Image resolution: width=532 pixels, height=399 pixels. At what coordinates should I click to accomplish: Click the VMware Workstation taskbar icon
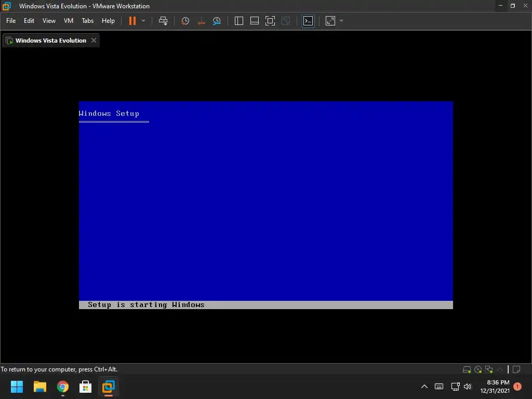click(109, 387)
